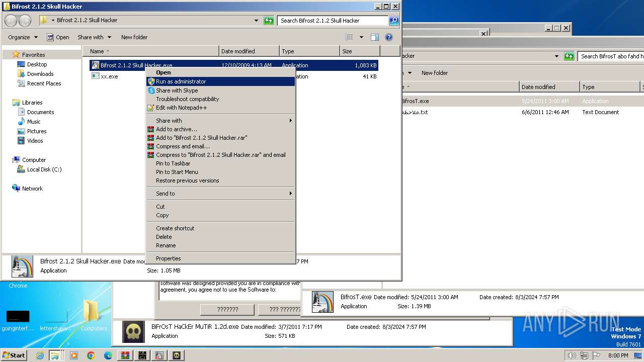Sort by Size column header
The height and width of the screenshot is (362, 644).
click(x=360, y=51)
